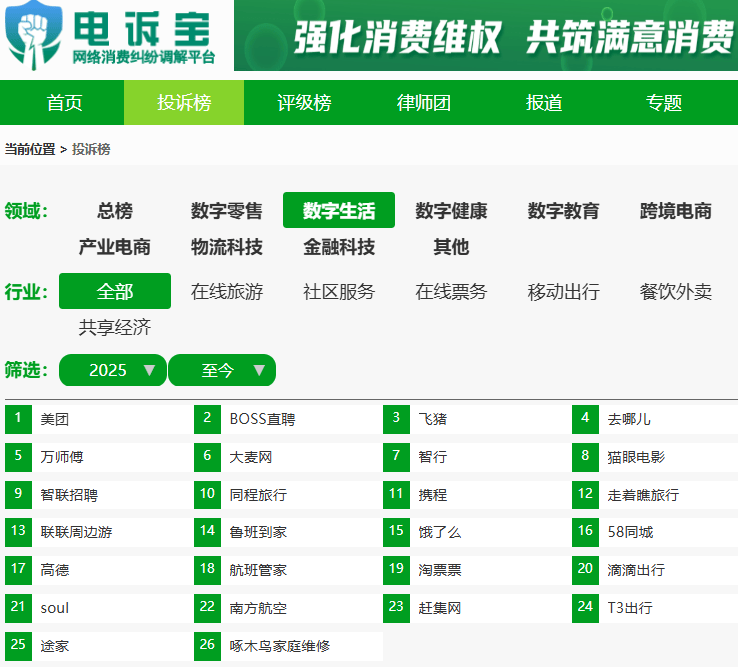
Task: Open rank 17 高德 entry
Action: pos(99,571)
